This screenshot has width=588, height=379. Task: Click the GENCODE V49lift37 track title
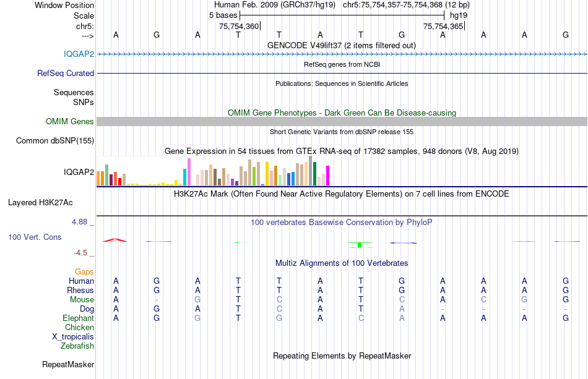[341, 45]
